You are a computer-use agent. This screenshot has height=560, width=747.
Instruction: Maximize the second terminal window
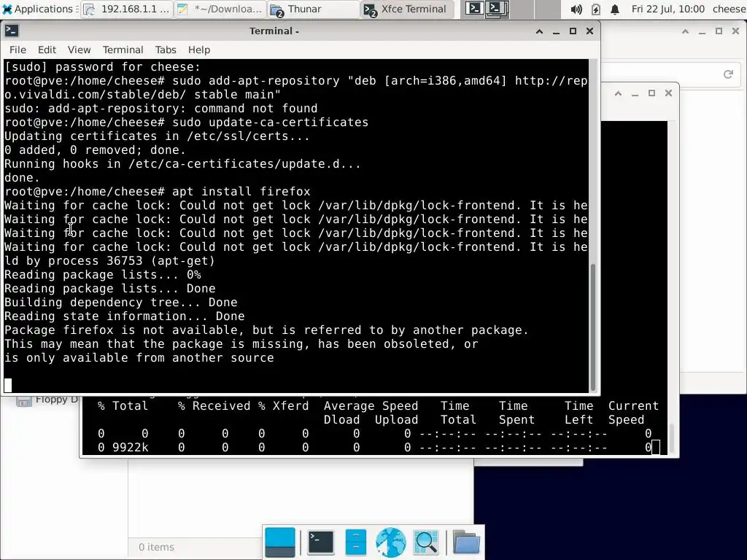pyautogui.click(x=651, y=93)
